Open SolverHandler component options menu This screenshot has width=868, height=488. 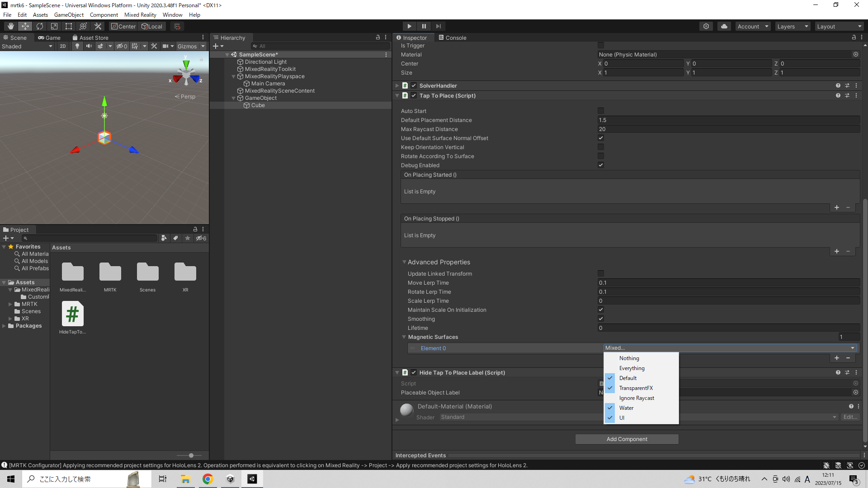(856, 85)
